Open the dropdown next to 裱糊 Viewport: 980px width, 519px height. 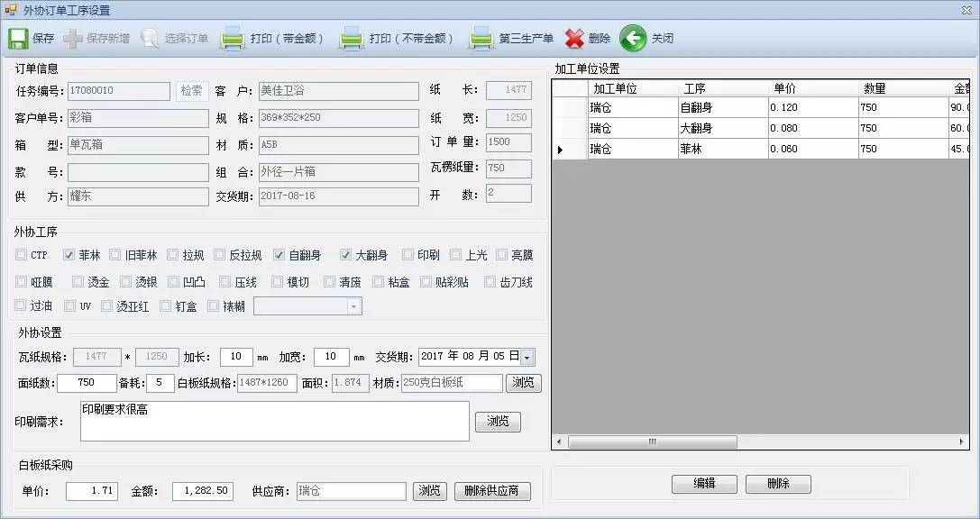pyautogui.click(x=353, y=306)
